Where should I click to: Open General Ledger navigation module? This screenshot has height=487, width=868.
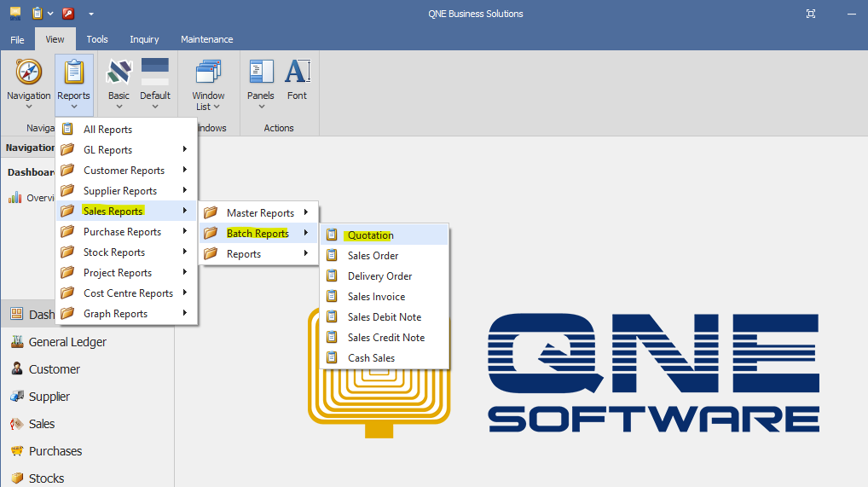pyautogui.click(x=87, y=342)
